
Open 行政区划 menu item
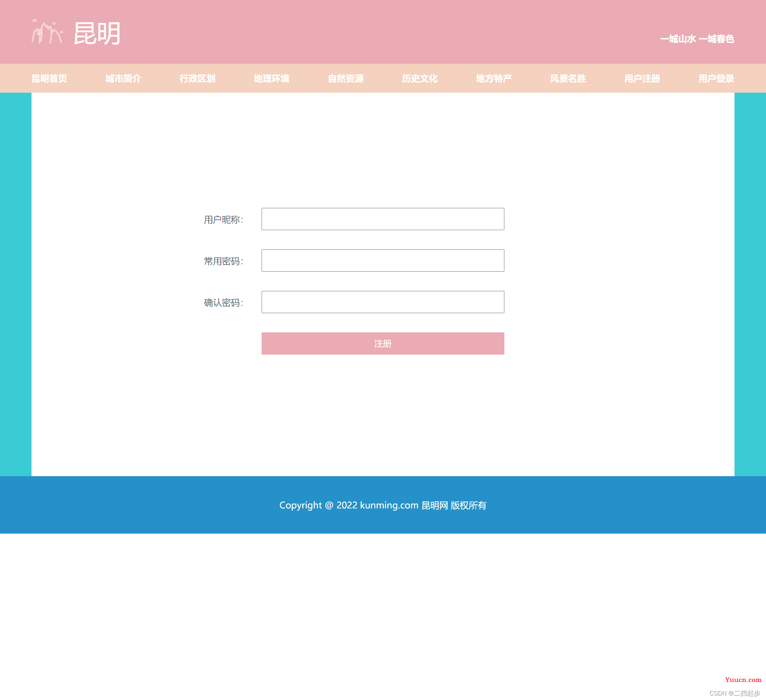pos(197,78)
